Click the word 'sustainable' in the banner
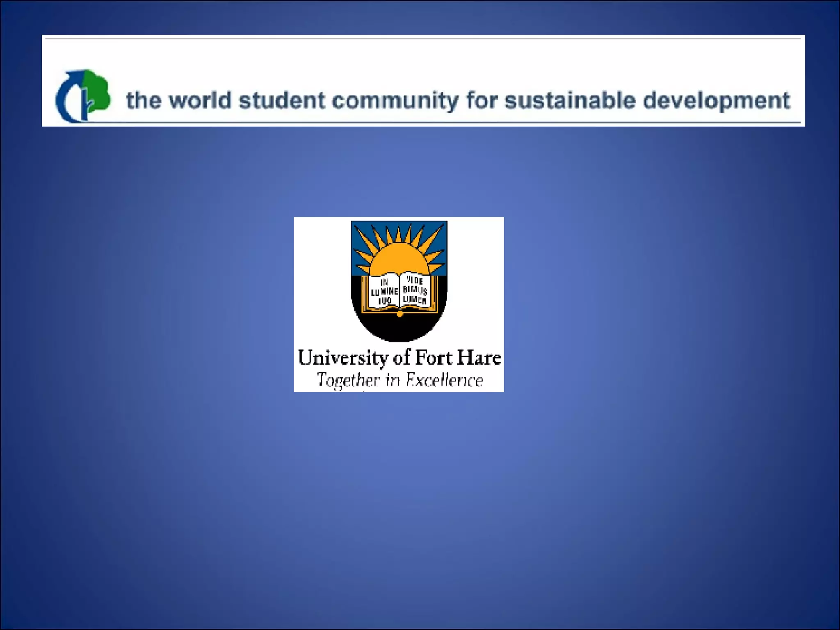This screenshot has height=630, width=840. click(570, 100)
